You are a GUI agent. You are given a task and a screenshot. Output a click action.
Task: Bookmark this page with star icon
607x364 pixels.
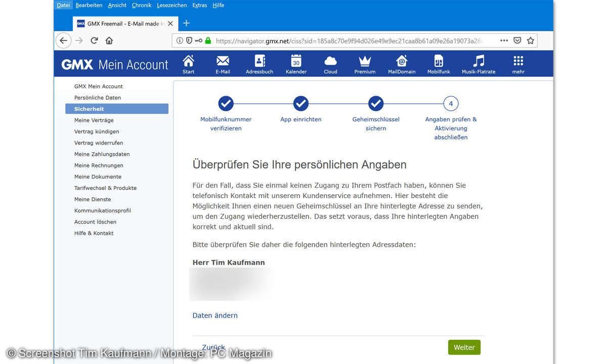click(x=530, y=40)
